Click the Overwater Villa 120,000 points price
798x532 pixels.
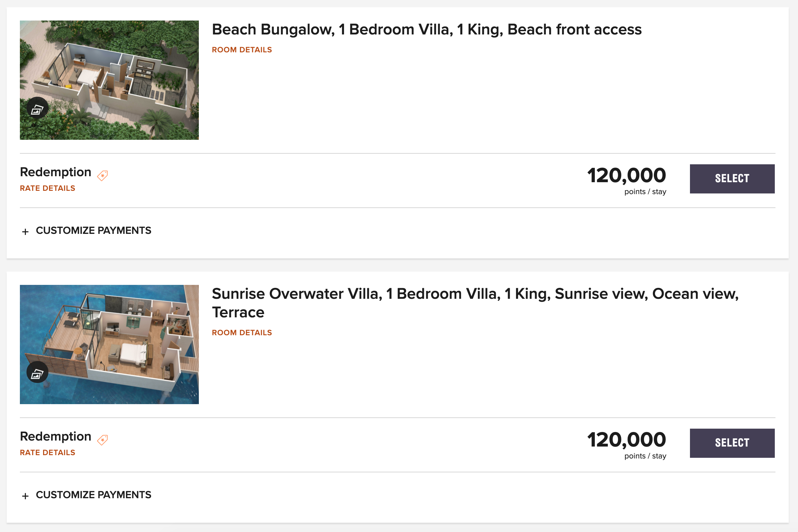[x=627, y=445]
